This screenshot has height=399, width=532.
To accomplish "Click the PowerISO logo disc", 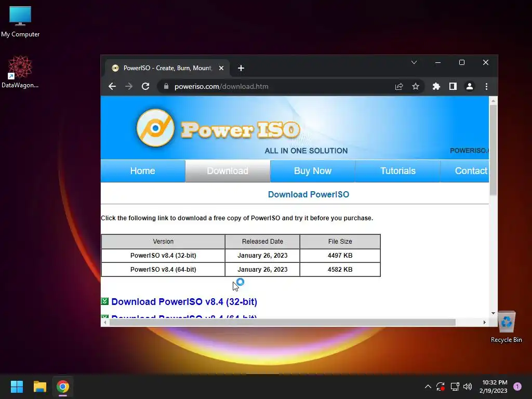I will (x=155, y=128).
